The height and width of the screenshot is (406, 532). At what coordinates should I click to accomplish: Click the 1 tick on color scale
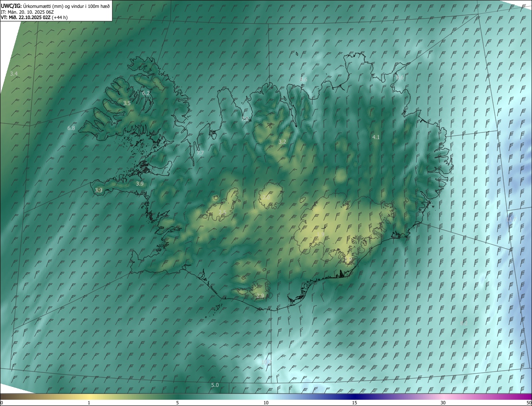pos(89,403)
